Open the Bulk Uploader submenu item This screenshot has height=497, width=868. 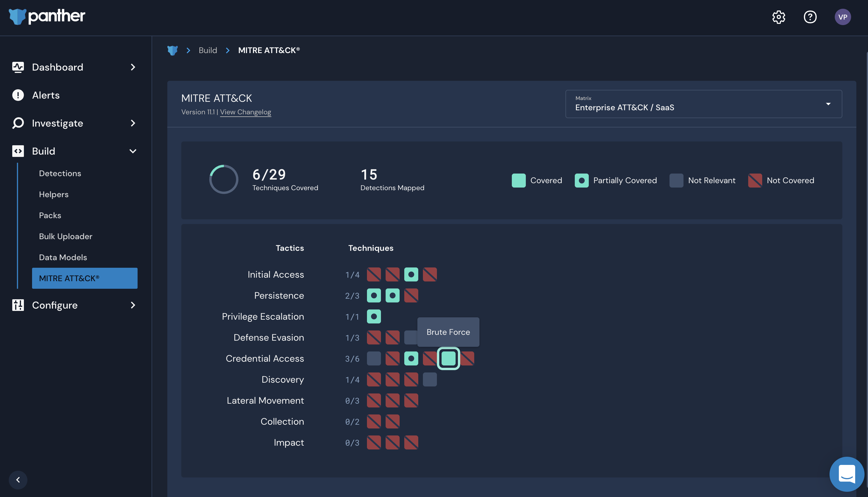pos(66,237)
